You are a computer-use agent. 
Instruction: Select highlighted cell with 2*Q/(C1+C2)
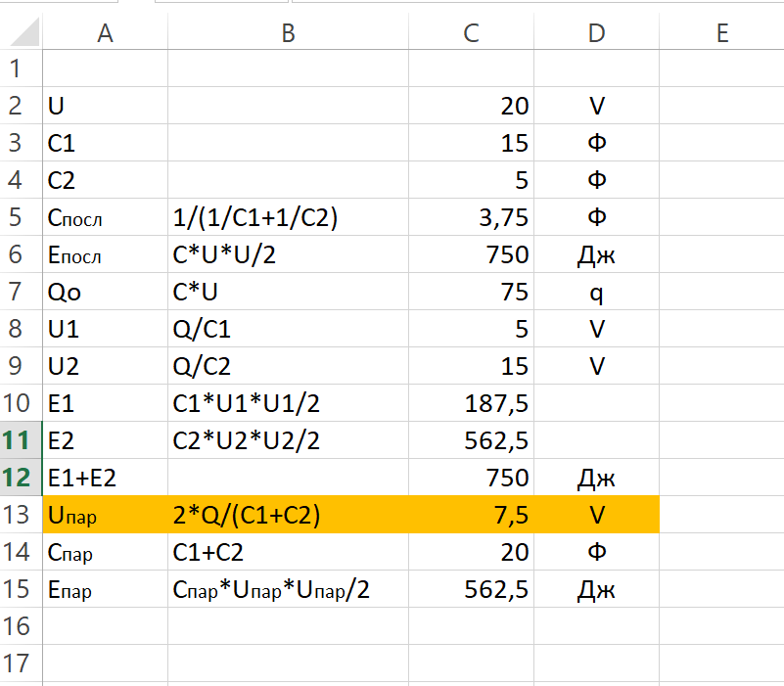288,515
